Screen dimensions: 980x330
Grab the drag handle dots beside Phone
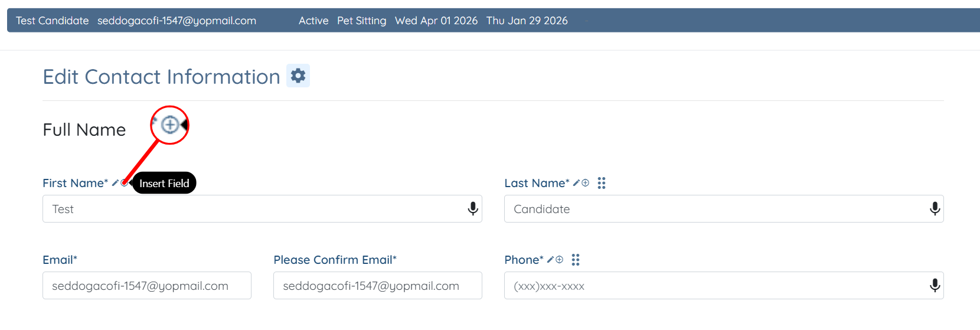[576, 260]
